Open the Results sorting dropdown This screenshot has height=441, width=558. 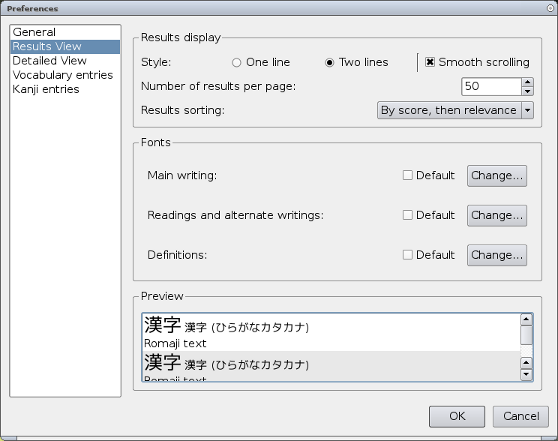[455, 110]
